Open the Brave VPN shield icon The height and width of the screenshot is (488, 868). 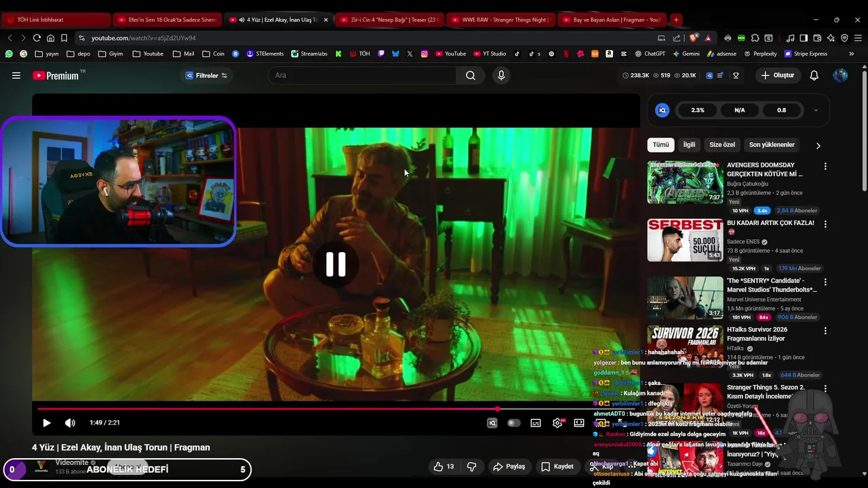pyautogui.click(x=844, y=38)
